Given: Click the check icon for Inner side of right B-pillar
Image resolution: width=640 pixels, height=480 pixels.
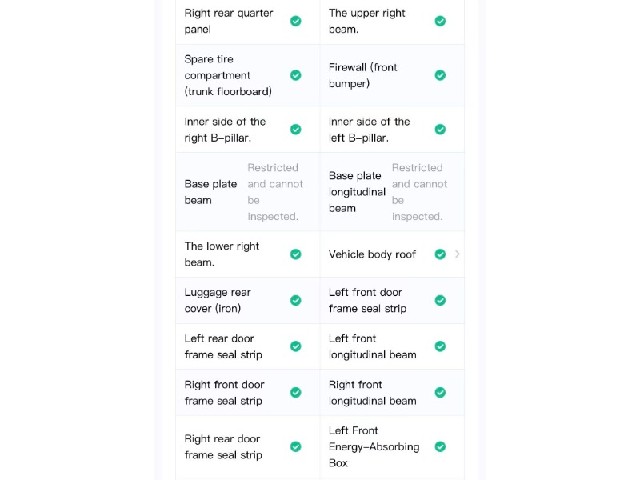Looking at the screenshot, I should [x=296, y=129].
